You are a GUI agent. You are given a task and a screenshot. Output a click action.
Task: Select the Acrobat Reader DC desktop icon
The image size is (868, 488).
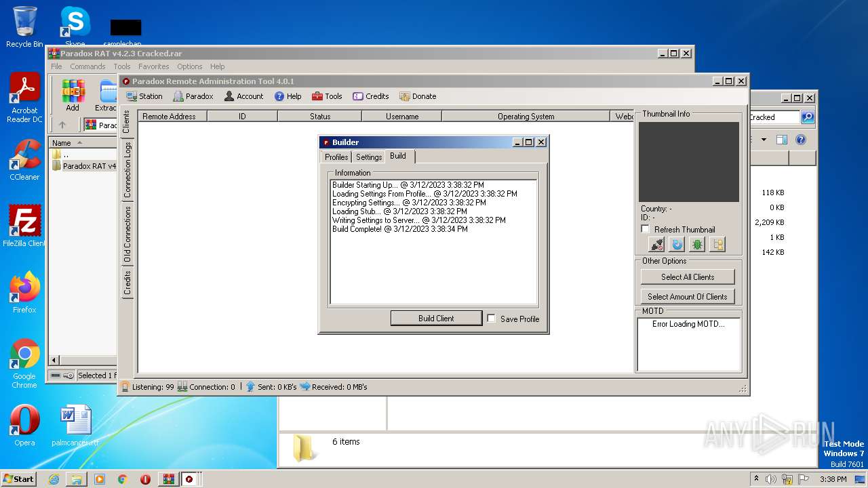click(24, 98)
